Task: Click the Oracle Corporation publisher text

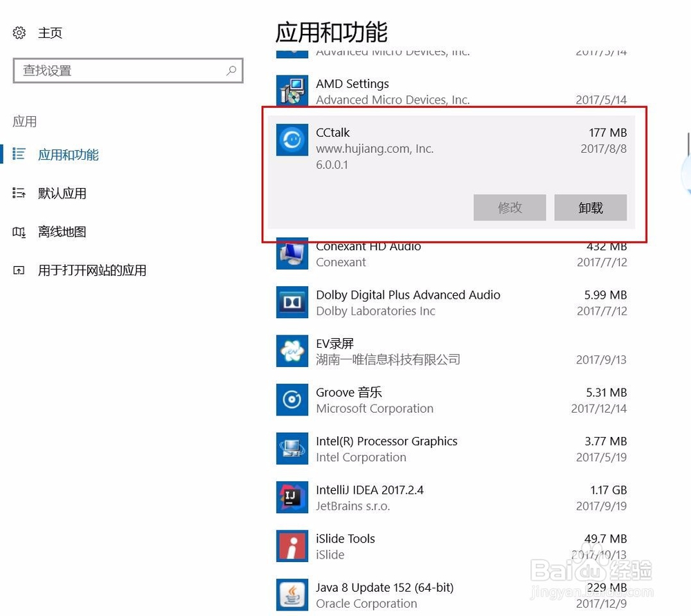Action: coord(367,604)
